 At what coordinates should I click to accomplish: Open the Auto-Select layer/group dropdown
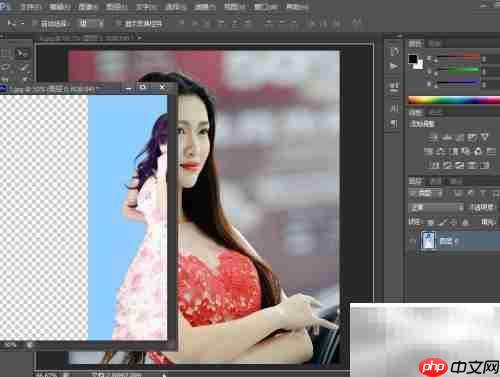click(91, 23)
